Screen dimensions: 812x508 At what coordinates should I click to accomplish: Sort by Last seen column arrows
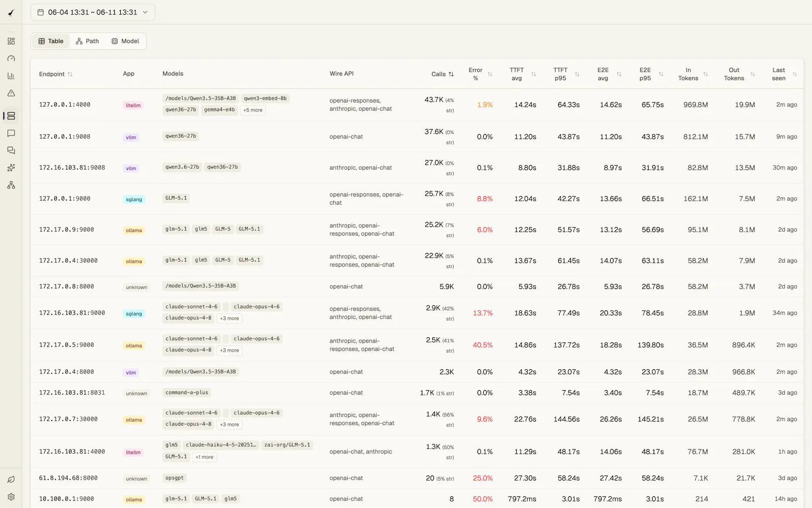point(795,74)
